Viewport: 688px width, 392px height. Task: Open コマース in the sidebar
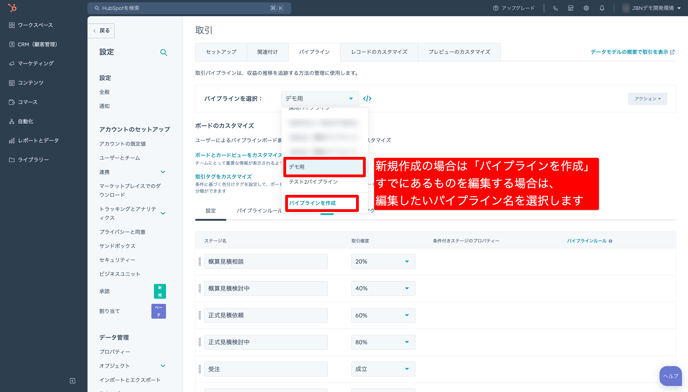(23, 102)
